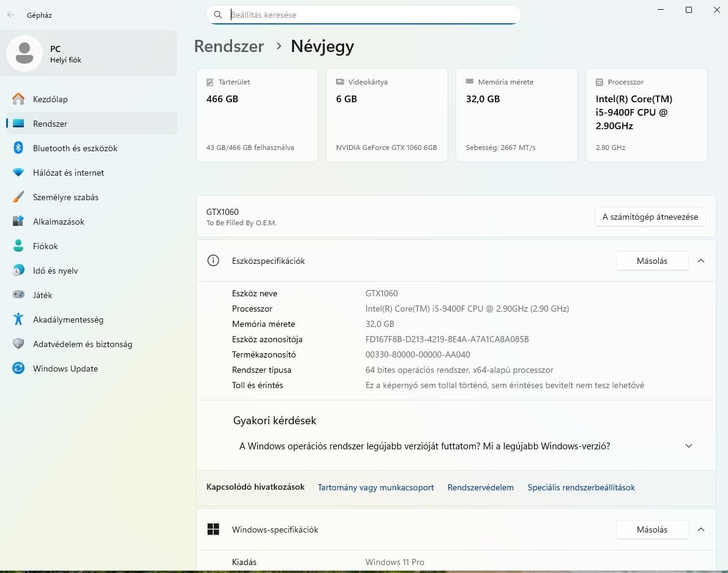Select the Személyre szabás brush icon
Screen dimensions: 728x573
click(18, 197)
